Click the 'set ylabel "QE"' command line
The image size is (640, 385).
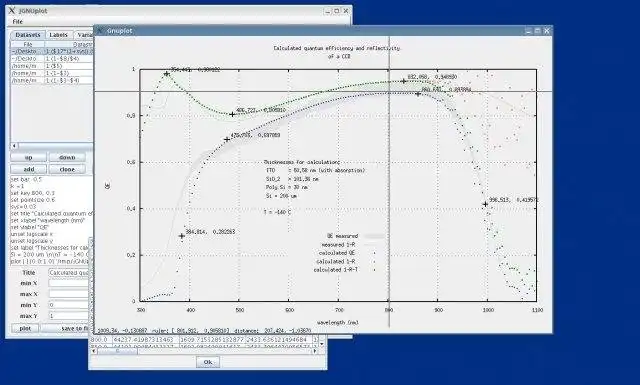30,227
